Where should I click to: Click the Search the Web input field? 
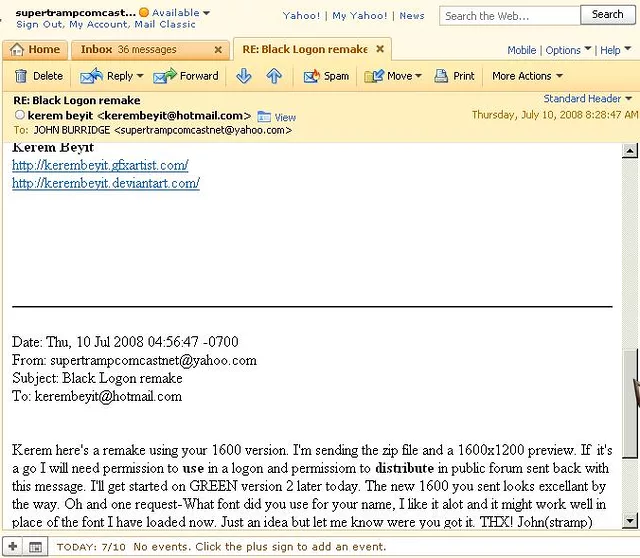click(x=509, y=15)
